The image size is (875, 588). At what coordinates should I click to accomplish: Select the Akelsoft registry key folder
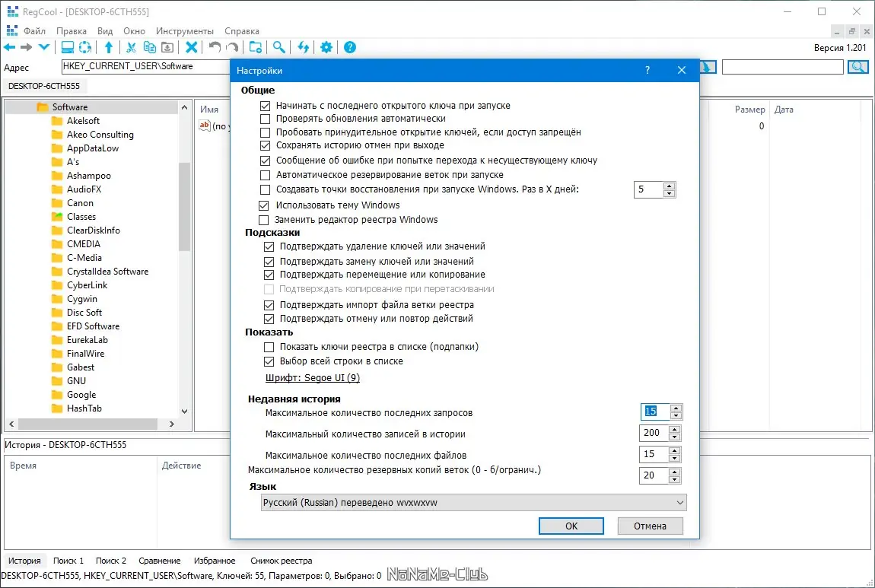(83, 120)
